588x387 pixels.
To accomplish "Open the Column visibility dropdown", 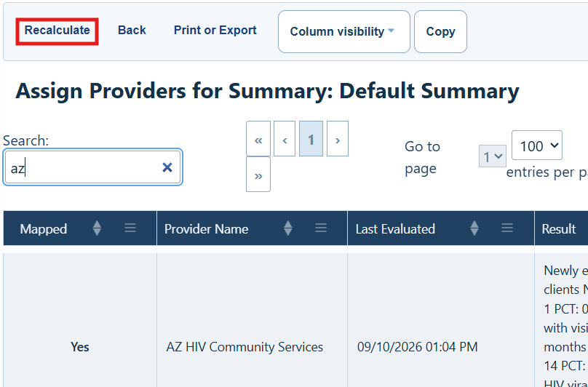I will pos(344,31).
